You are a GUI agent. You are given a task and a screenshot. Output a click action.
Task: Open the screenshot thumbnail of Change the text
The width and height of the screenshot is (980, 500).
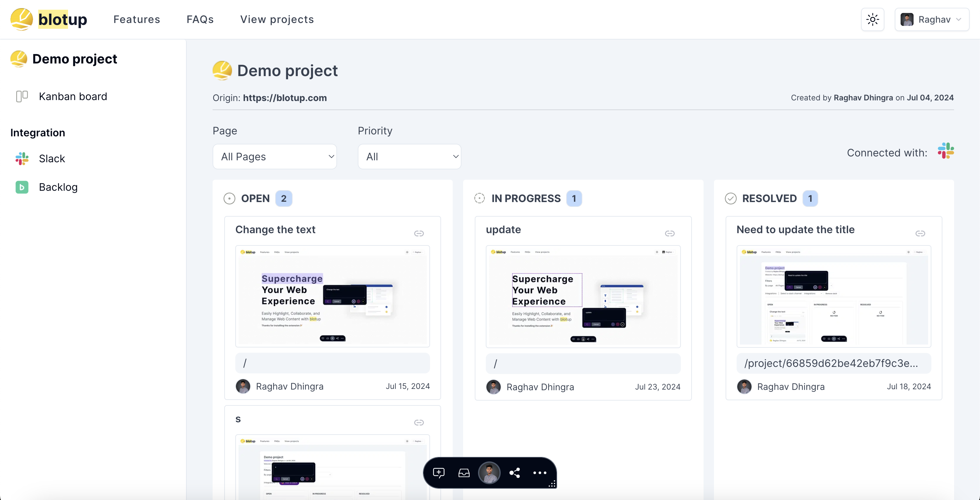pos(332,296)
